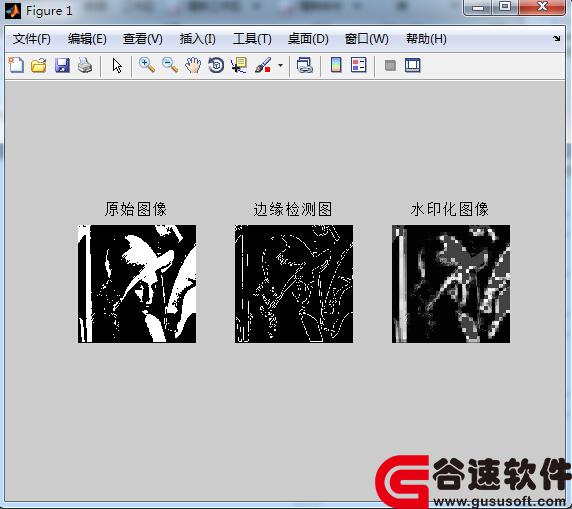Click the 原始图像 title text

pyautogui.click(x=136, y=209)
